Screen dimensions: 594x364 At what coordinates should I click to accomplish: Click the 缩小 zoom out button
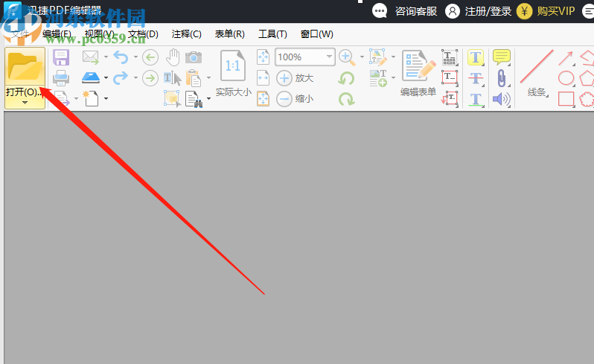295,99
